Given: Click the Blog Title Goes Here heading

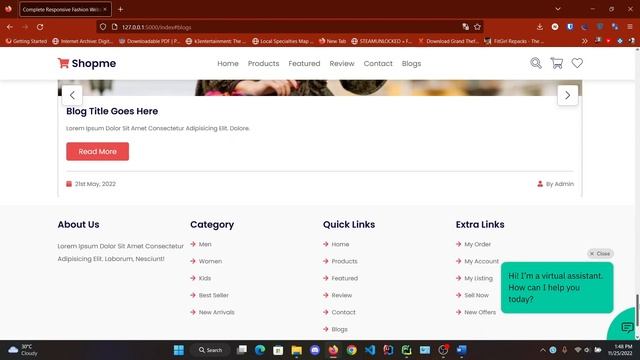Looking at the screenshot, I should coord(112,111).
